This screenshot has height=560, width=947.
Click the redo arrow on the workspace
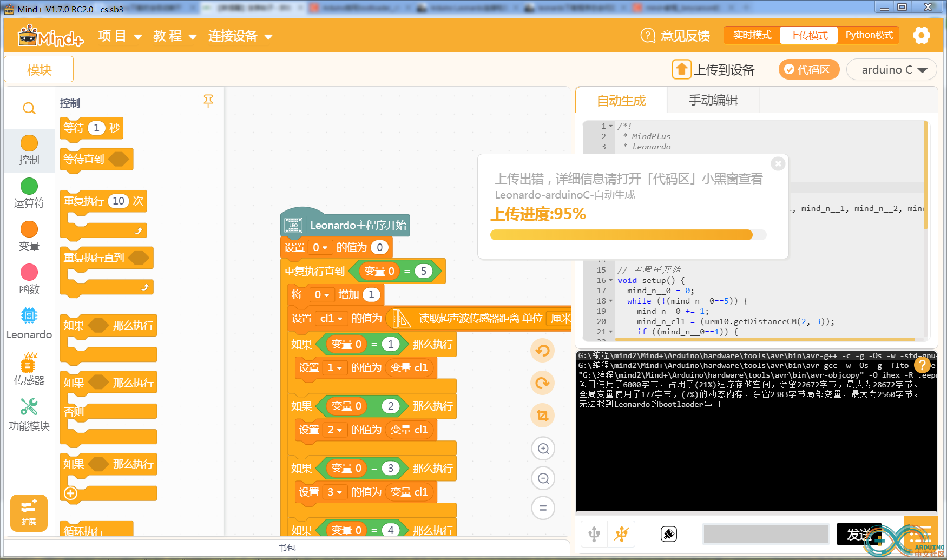click(x=543, y=383)
